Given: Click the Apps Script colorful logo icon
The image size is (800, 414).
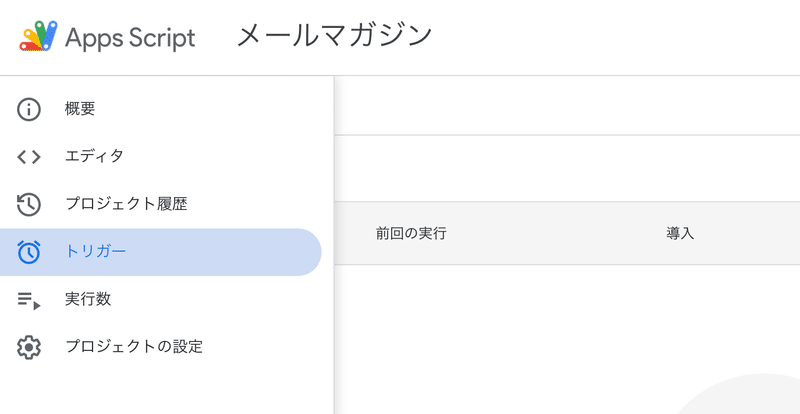Looking at the screenshot, I should [x=38, y=37].
